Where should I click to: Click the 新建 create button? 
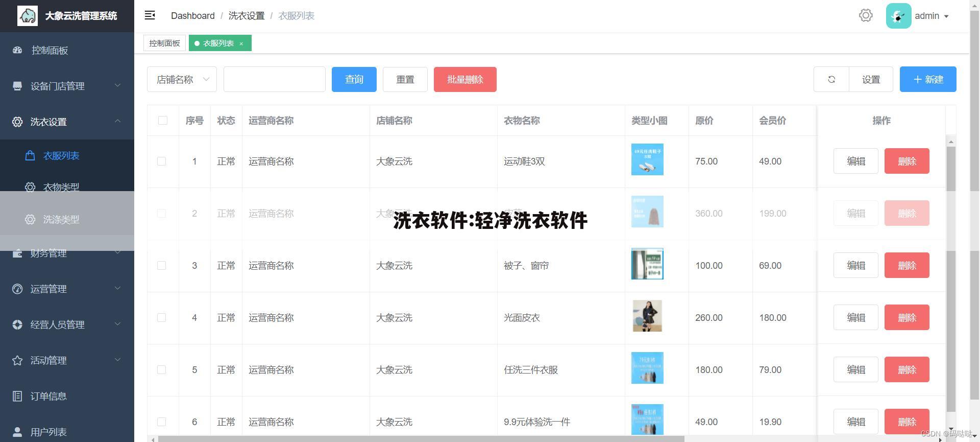[x=928, y=79]
